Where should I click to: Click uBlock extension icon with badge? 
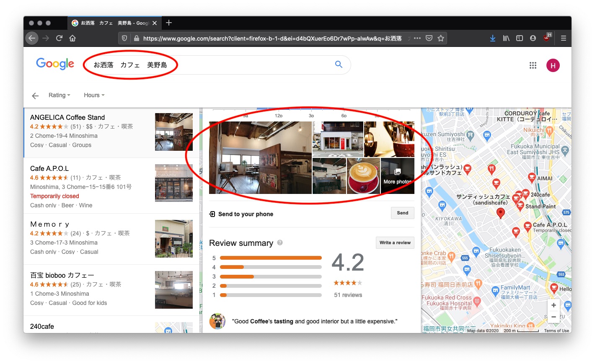point(547,37)
